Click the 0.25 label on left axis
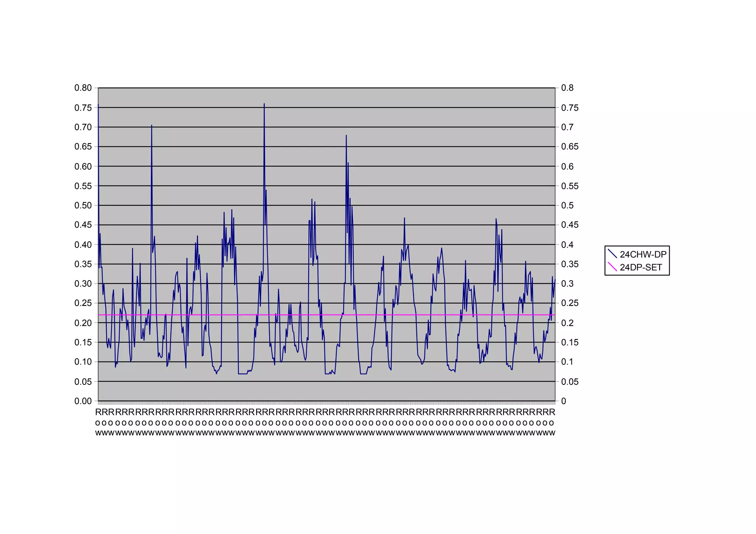The height and width of the screenshot is (534, 756). 83,303
